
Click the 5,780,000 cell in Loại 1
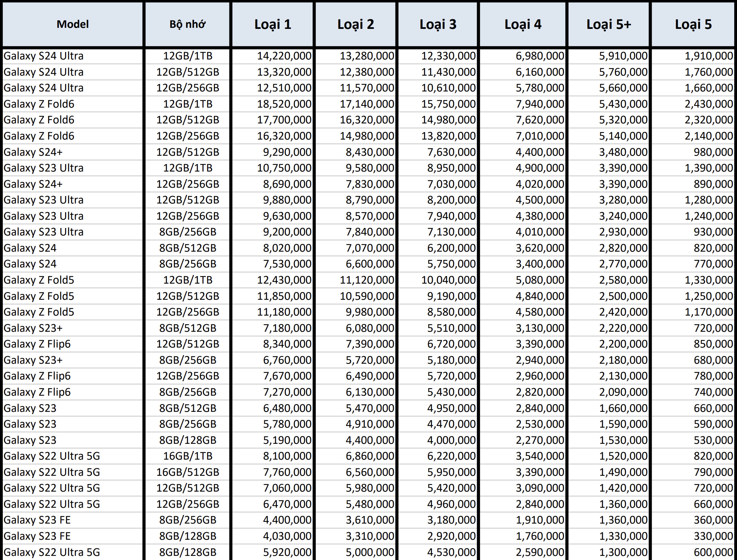coord(273,424)
